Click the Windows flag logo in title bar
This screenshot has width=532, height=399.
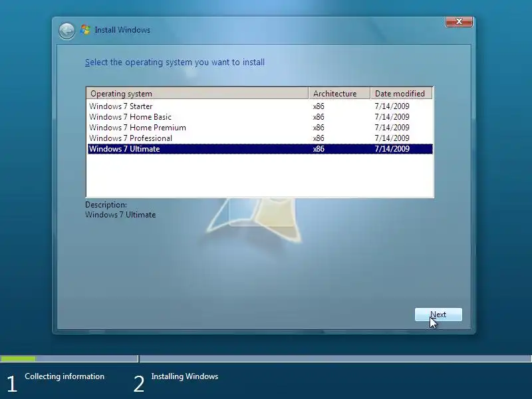pyautogui.click(x=85, y=30)
